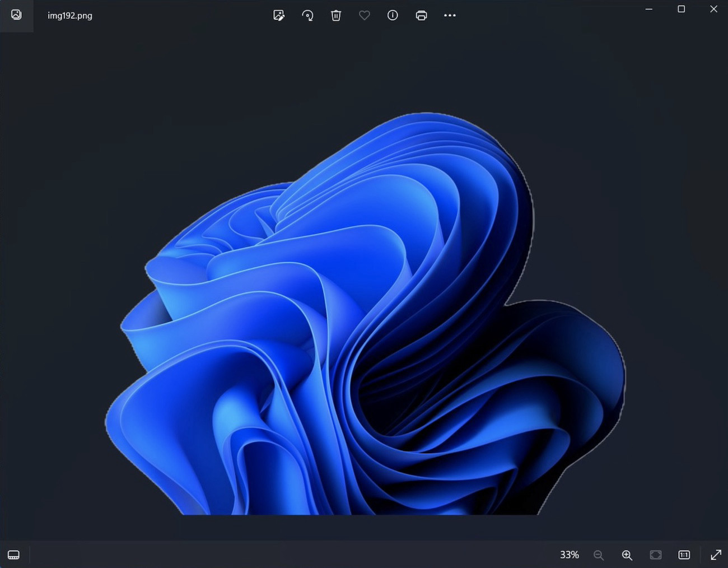Zoom out using the minus magnifier

pyautogui.click(x=598, y=555)
